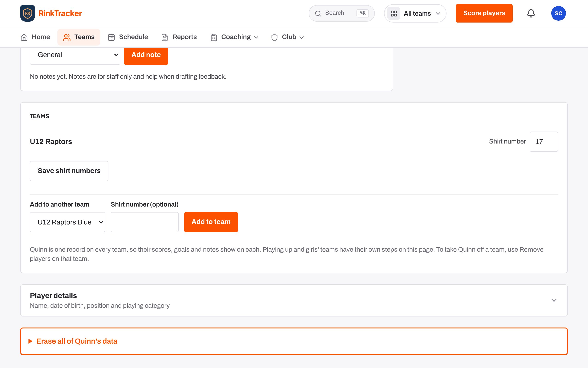Image resolution: width=588 pixels, height=368 pixels.
Task: Click the Coaching clipboard icon
Action: click(214, 37)
